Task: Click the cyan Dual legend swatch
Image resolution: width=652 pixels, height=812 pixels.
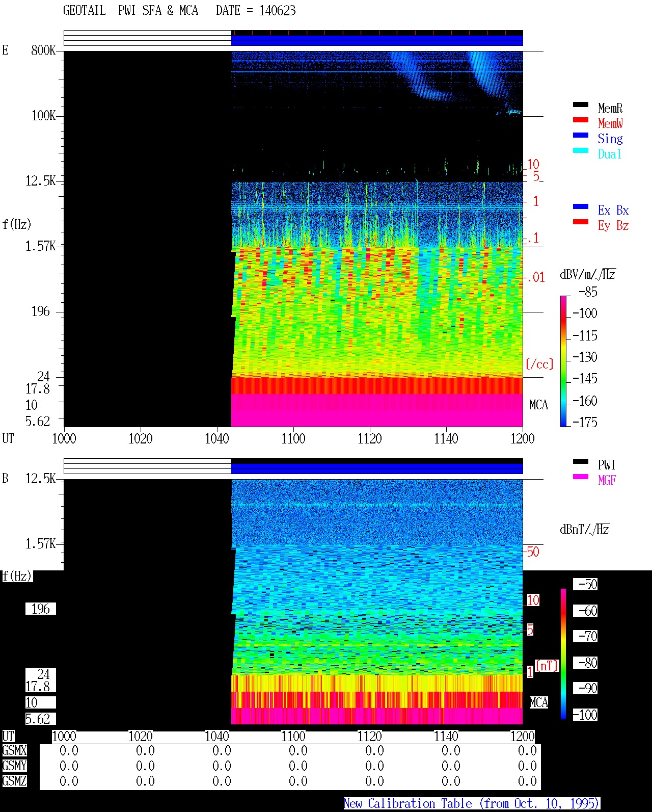Action: tap(581, 151)
